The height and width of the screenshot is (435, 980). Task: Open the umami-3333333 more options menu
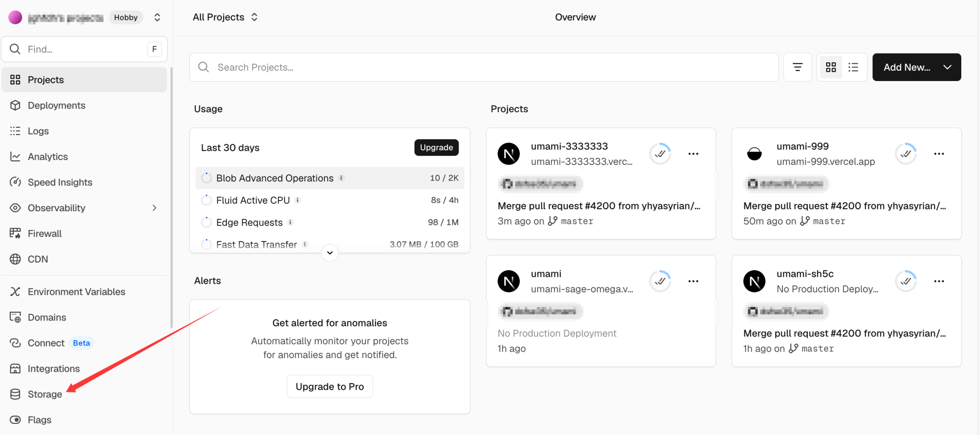(693, 154)
